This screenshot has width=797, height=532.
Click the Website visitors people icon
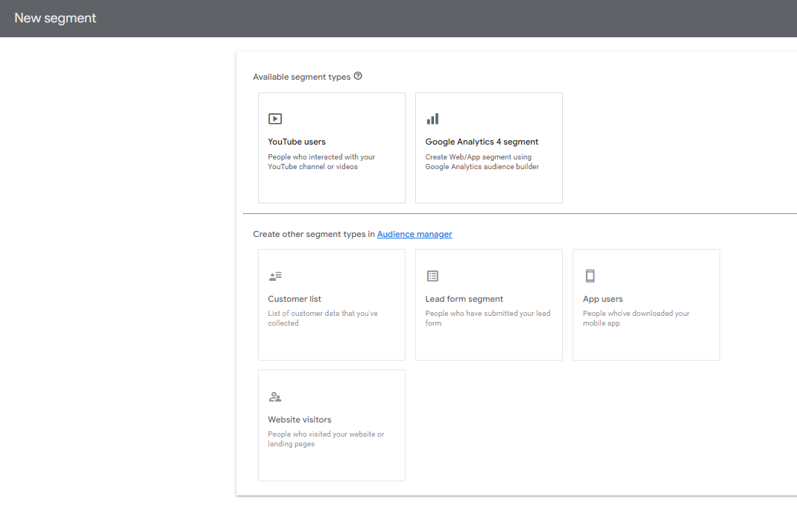click(275, 397)
